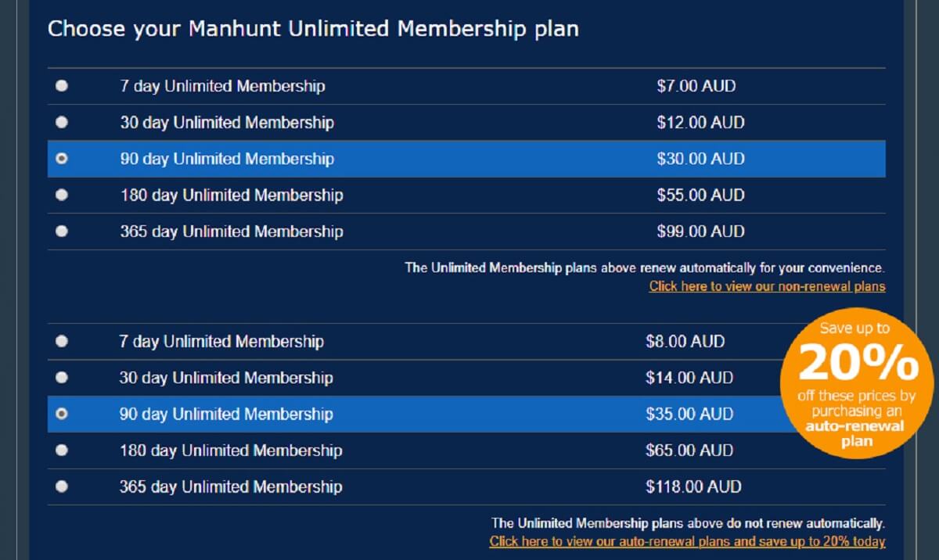Select non-renewing 7 day $8.00 plan radio
This screenshot has width=939, height=560.
(x=62, y=341)
